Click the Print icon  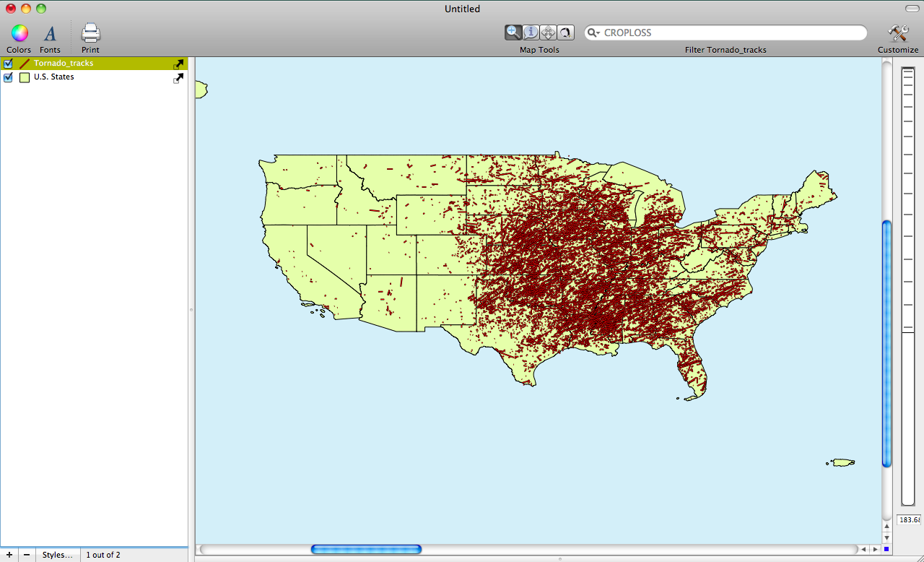point(90,33)
